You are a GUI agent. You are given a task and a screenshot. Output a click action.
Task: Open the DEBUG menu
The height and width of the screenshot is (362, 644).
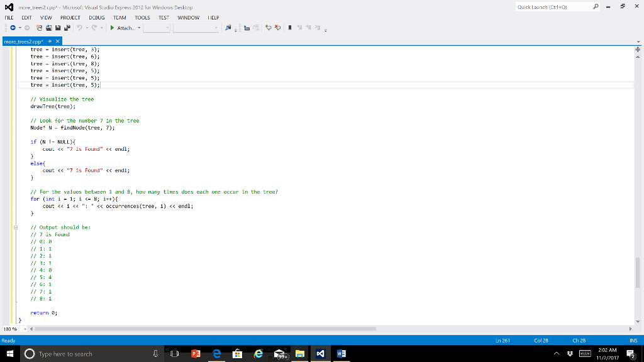click(96, 17)
